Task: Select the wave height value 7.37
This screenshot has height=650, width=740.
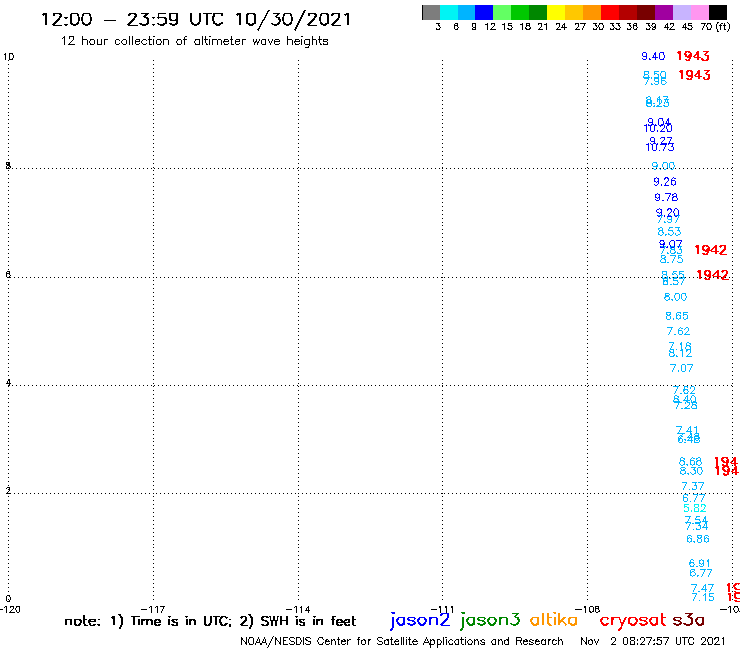Action: (693, 486)
